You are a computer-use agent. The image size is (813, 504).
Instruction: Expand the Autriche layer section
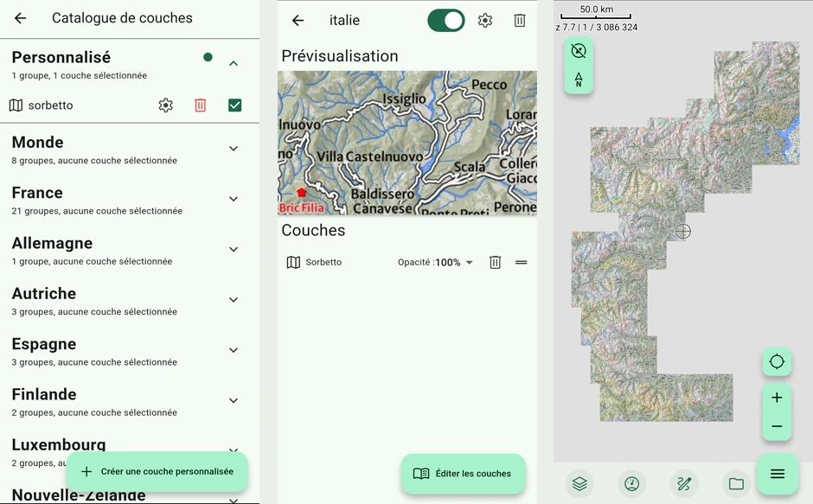tap(234, 300)
